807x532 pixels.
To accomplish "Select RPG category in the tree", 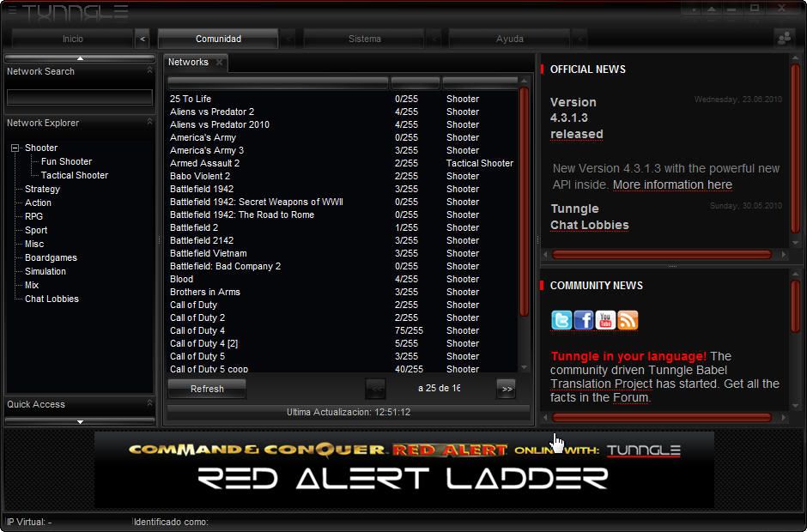I will (34, 216).
